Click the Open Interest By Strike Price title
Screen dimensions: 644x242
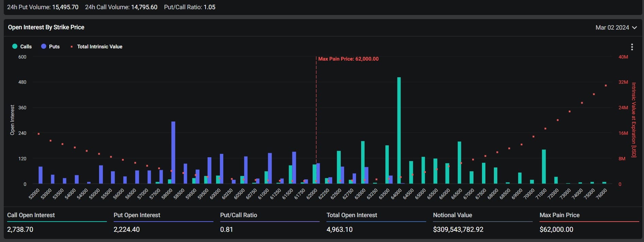[x=46, y=27]
